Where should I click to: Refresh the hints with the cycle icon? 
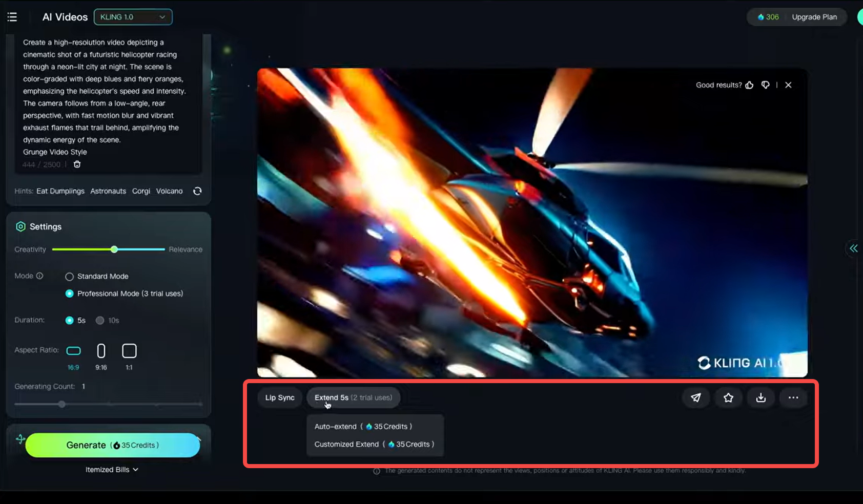(197, 191)
